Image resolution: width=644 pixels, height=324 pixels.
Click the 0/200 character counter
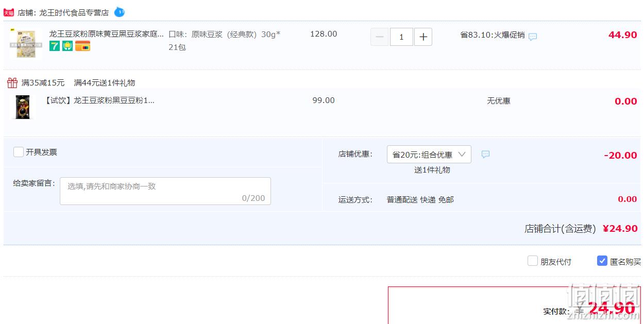pos(253,198)
